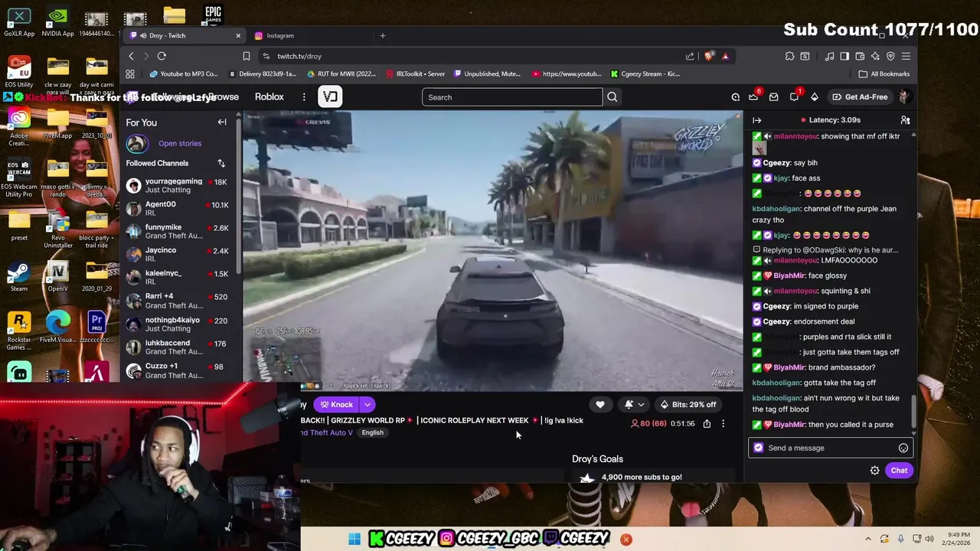Open Jaycinco followed channel
Viewport: 980px width, 551px height.
coord(178,255)
